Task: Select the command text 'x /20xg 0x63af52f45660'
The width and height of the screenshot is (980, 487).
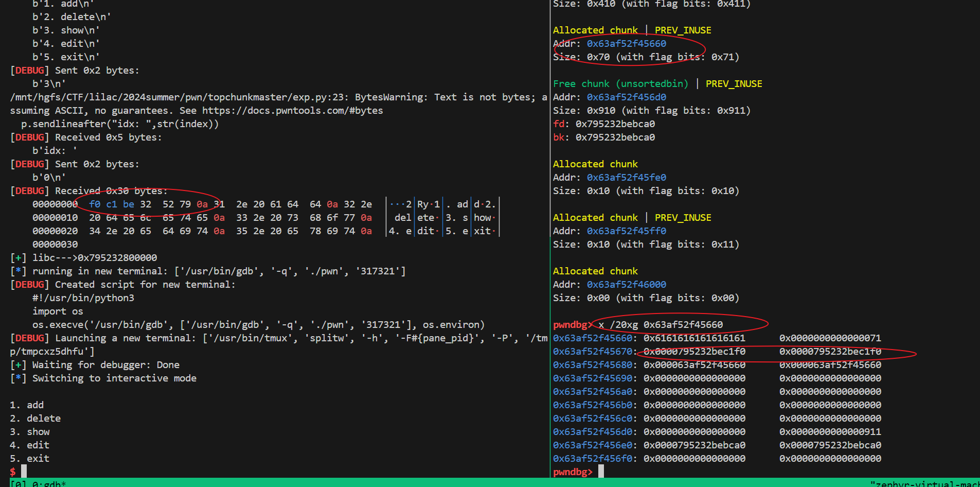Action: pos(661,325)
